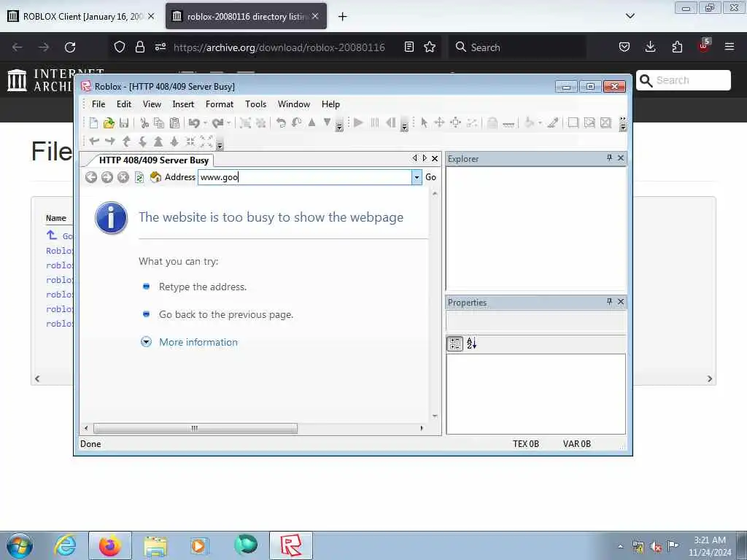Click the Home icon beside Address
The image size is (747, 560).
coord(155,177)
